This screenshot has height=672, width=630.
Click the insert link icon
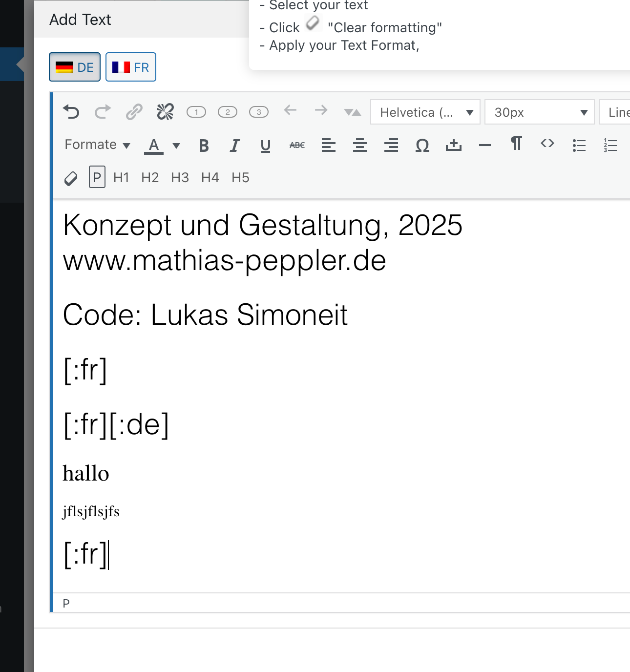coord(134,112)
